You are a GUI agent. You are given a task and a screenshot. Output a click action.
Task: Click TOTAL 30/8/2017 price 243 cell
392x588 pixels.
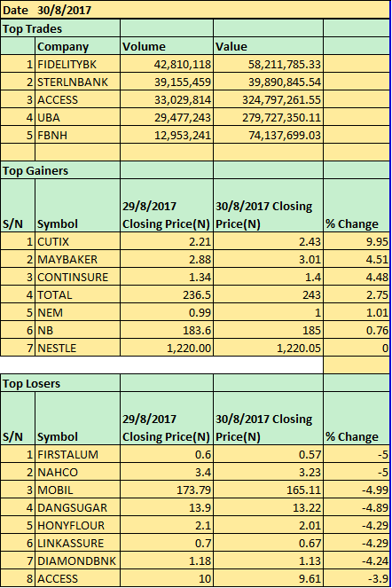click(268, 294)
